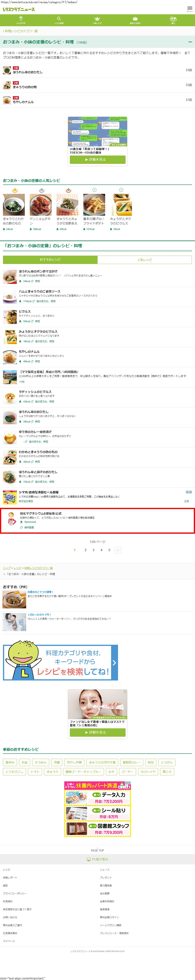Click the cooking pot ingredient search icon

[135, 19]
